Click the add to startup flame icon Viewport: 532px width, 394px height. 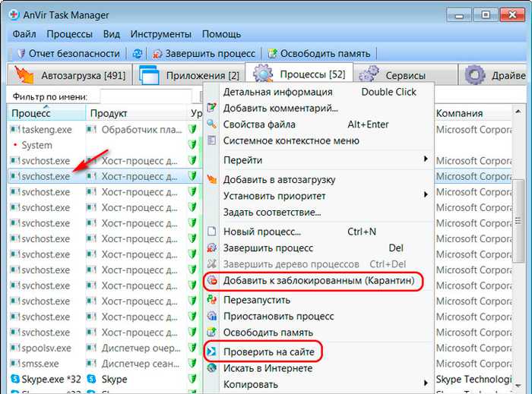212,179
